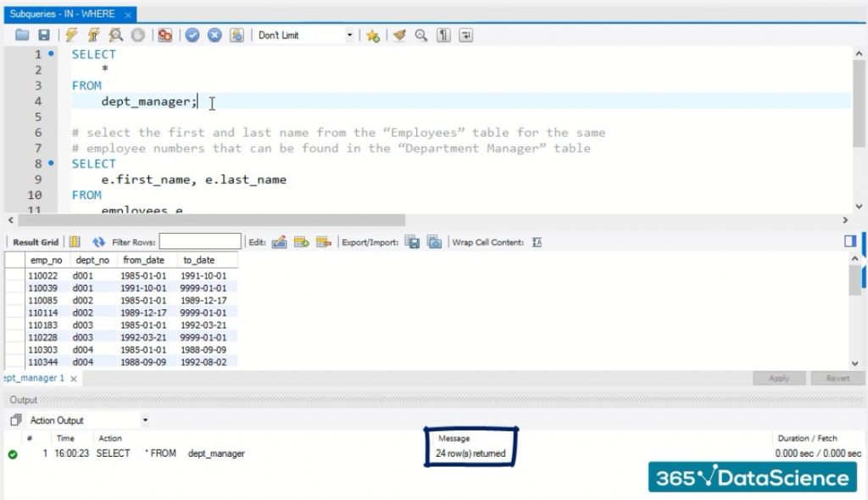
Task: Open the Don't Limit rows dropdown
Action: [x=349, y=36]
